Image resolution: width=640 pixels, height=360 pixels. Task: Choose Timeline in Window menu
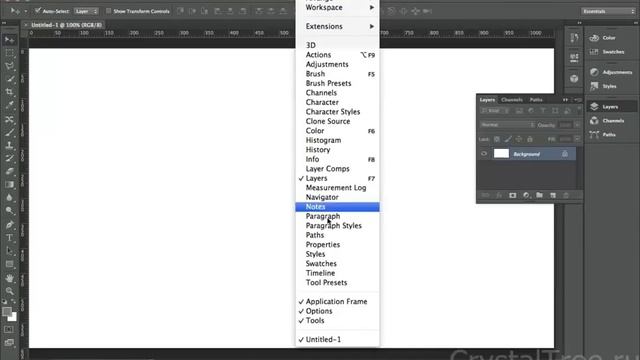(x=338, y=273)
